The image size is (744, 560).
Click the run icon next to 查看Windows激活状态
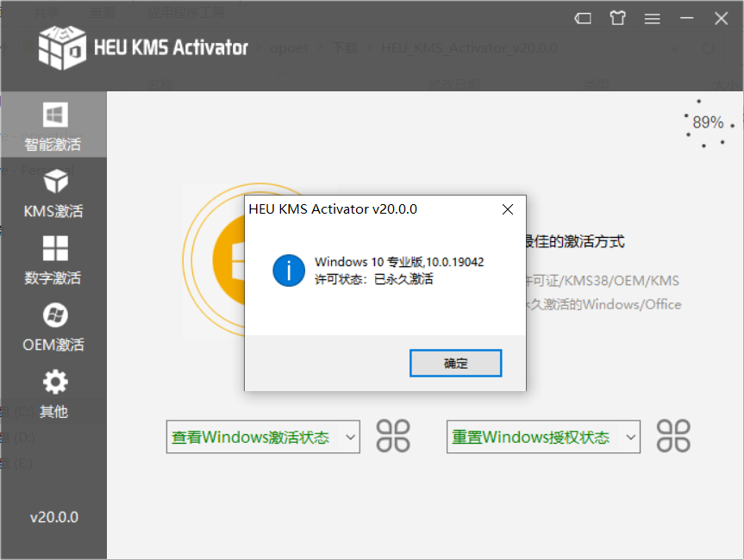[393, 436]
